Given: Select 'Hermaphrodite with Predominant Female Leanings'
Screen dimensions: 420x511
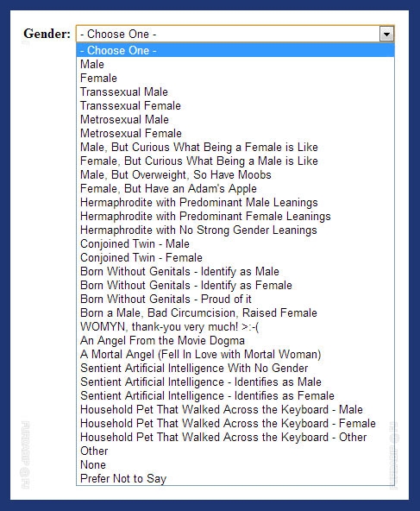Looking at the screenshot, I should (235, 216).
